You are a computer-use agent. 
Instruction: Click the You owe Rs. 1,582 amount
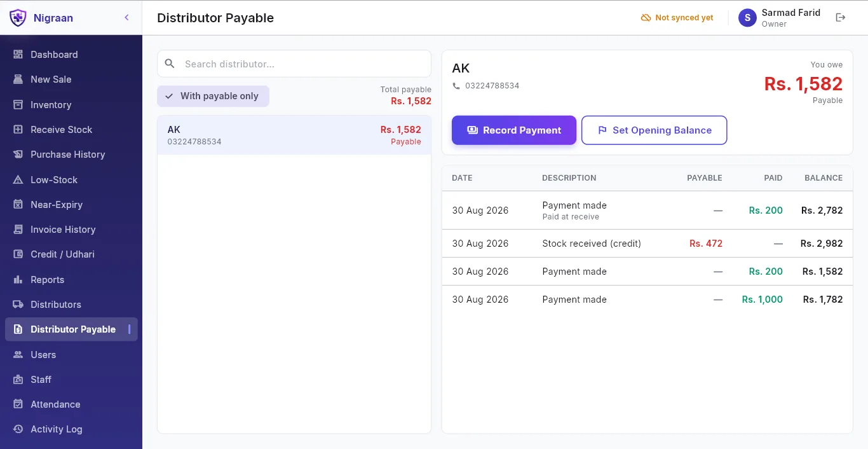pyautogui.click(x=803, y=84)
